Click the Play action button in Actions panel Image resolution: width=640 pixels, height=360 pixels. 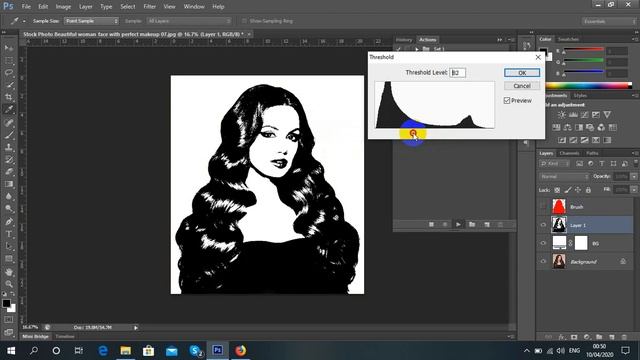point(458,224)
